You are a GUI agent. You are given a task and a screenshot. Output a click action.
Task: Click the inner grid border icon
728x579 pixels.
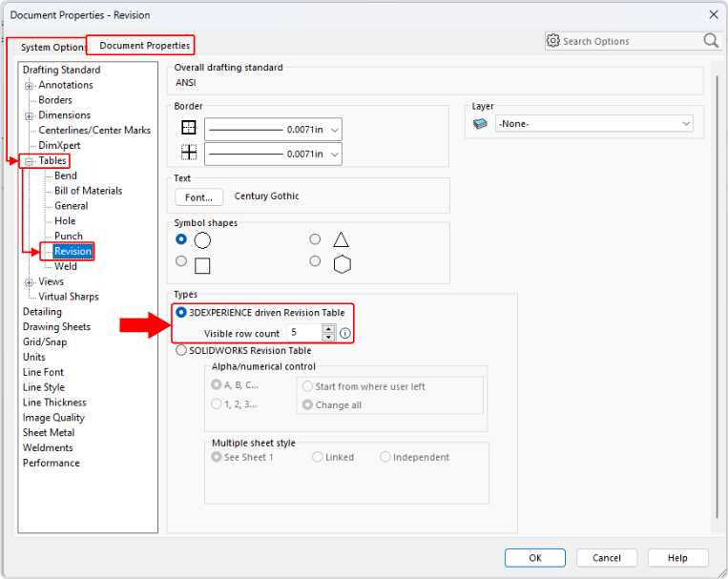[189, 153]
